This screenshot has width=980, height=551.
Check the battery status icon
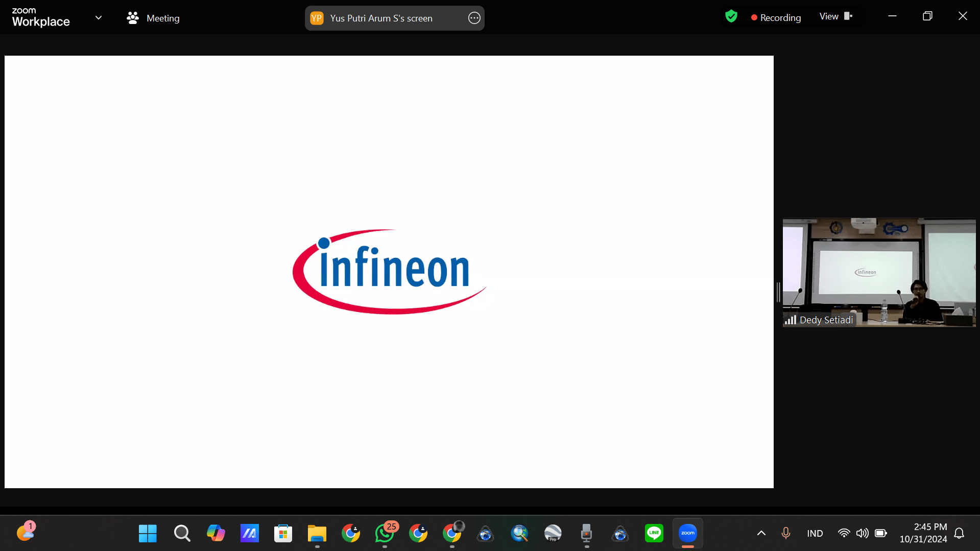(x=880, y=533)
